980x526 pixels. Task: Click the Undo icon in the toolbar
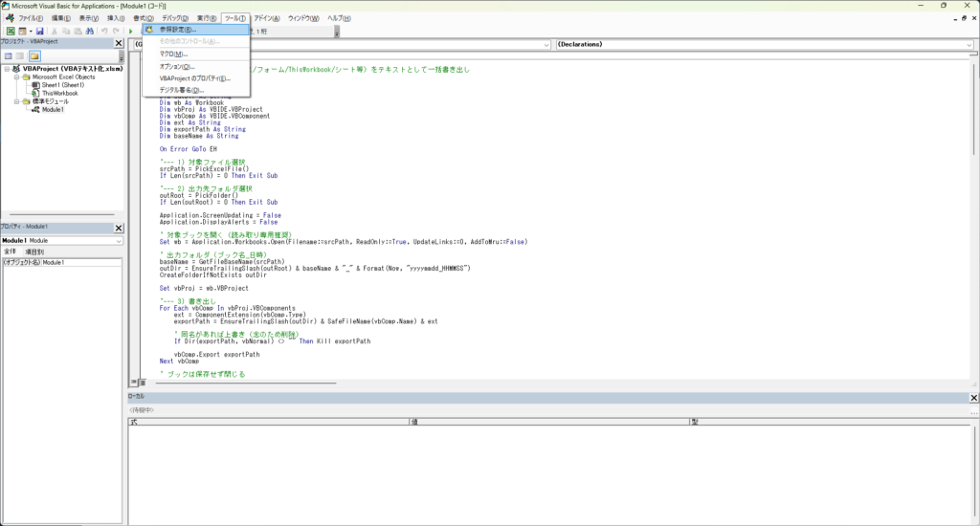coord(103,32)
